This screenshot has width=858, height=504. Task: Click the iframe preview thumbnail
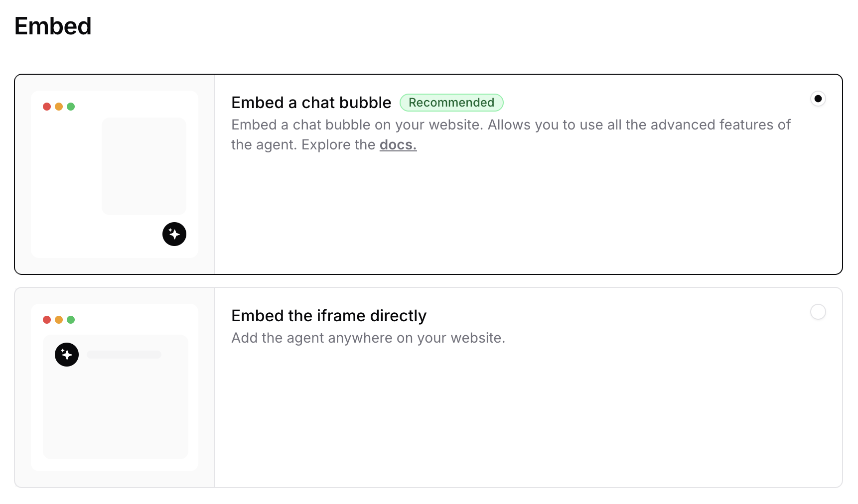click(x=115, y=387)
